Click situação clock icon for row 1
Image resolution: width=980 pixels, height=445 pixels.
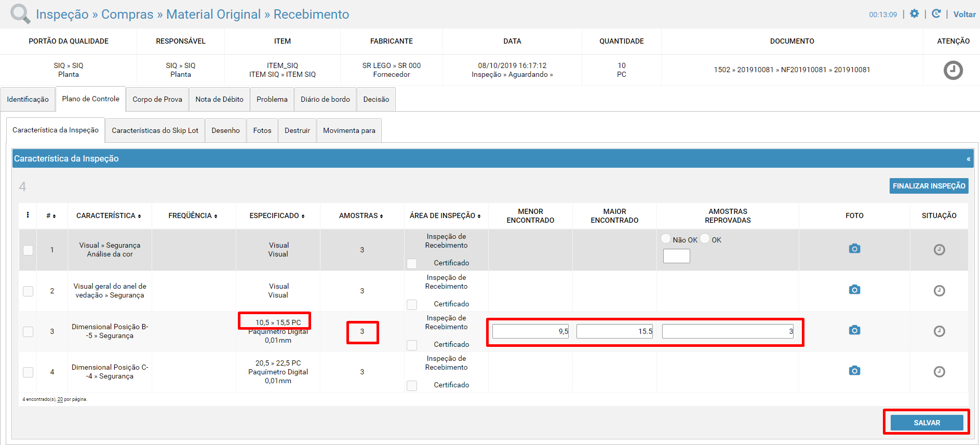click(x=939, y=250)
